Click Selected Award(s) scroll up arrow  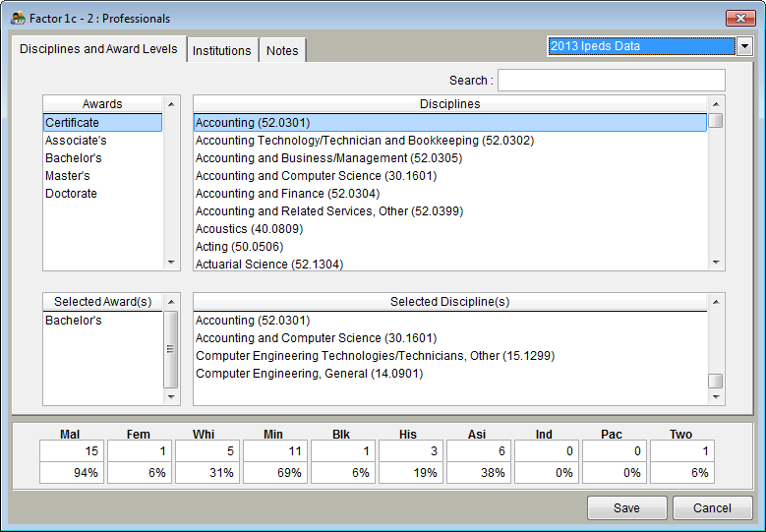coord(171,302)
